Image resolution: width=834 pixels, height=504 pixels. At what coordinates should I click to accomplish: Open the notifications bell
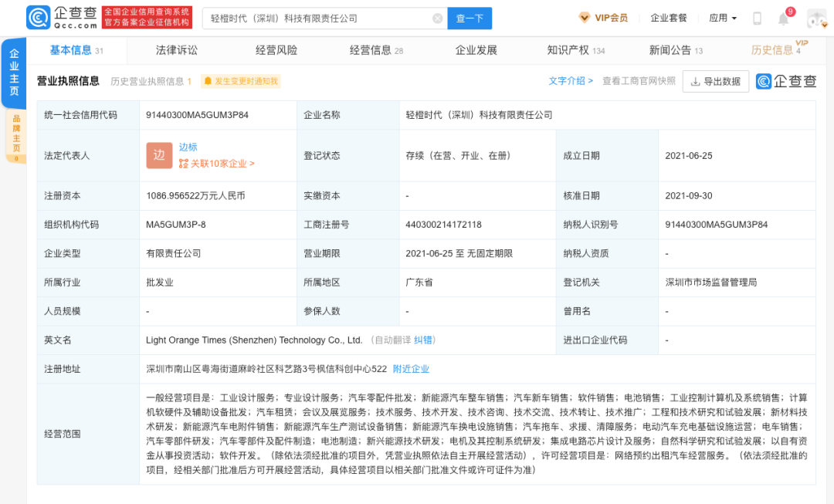[x=784, y=19]
